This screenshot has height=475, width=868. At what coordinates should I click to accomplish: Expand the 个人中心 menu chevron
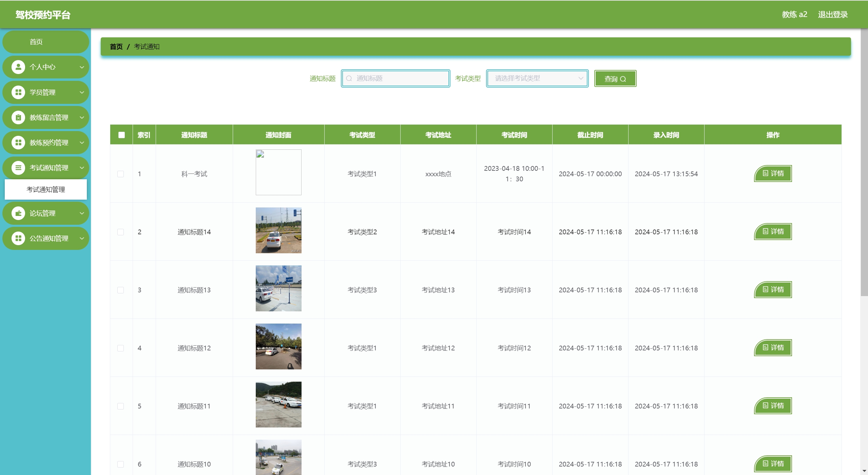[82, 67]
